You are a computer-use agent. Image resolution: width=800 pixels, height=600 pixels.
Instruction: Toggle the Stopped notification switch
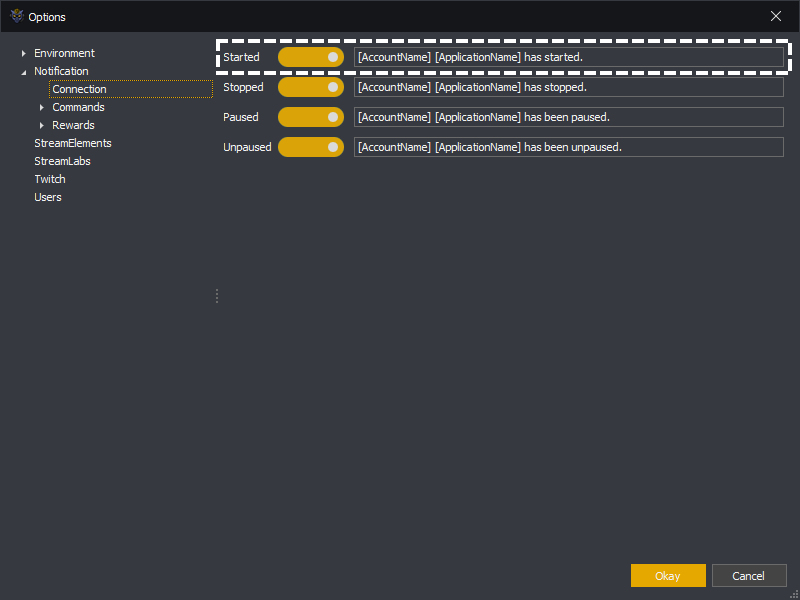311,87
